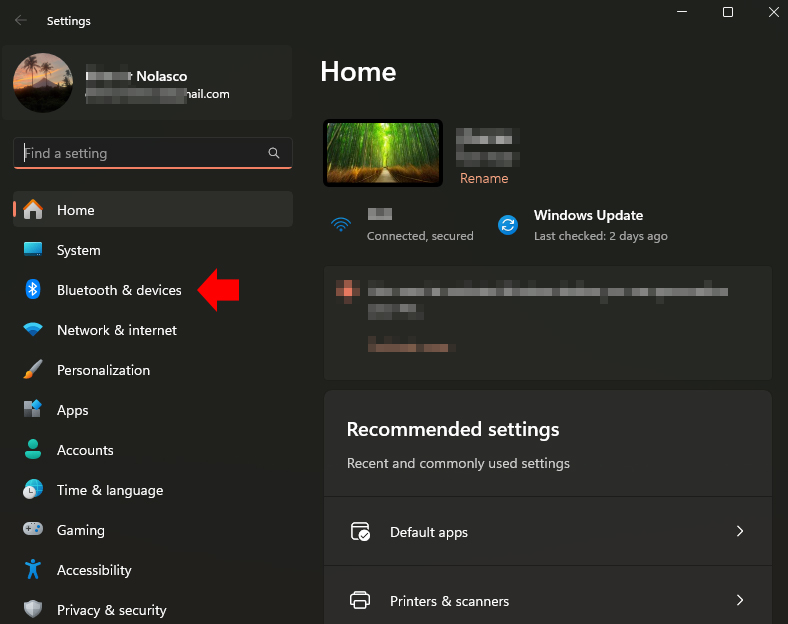Click the Network wifi icon in sidebar
Viewport: 788px width, 624px height.
click(33, 330)
